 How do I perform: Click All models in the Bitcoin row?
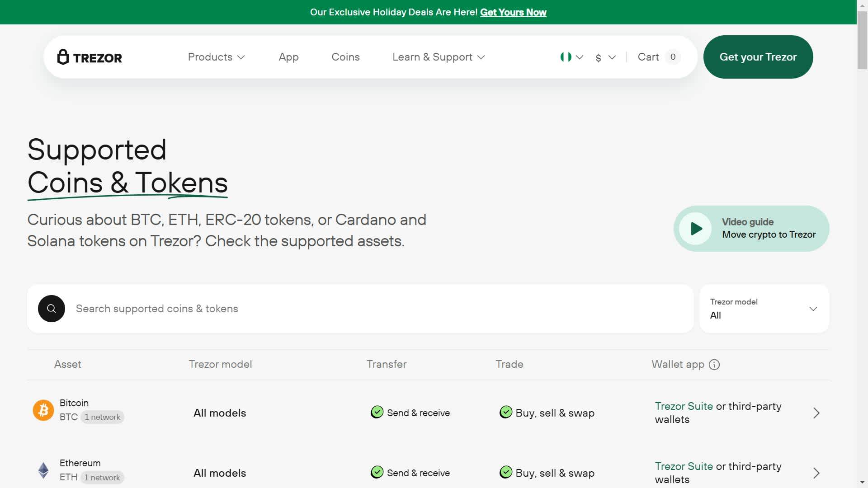point(220,413)
